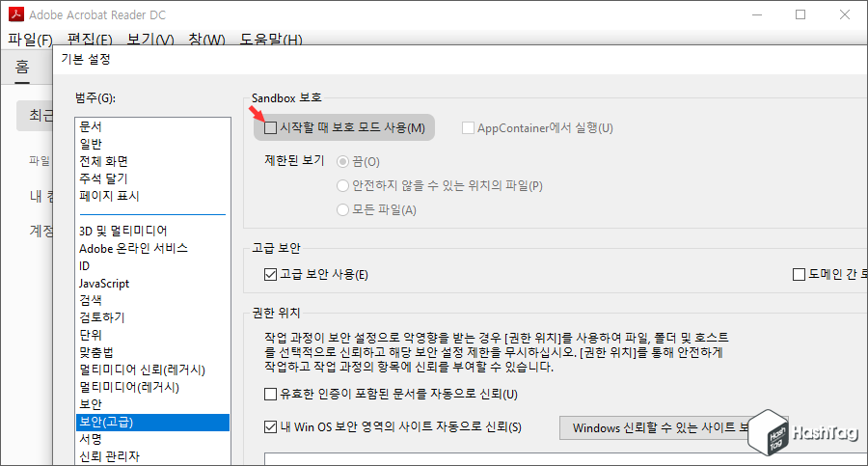Check 'AppContainer에서 실행(U)' checkbox
Screen dimensions: 868x466
click(x=468, y=128)
